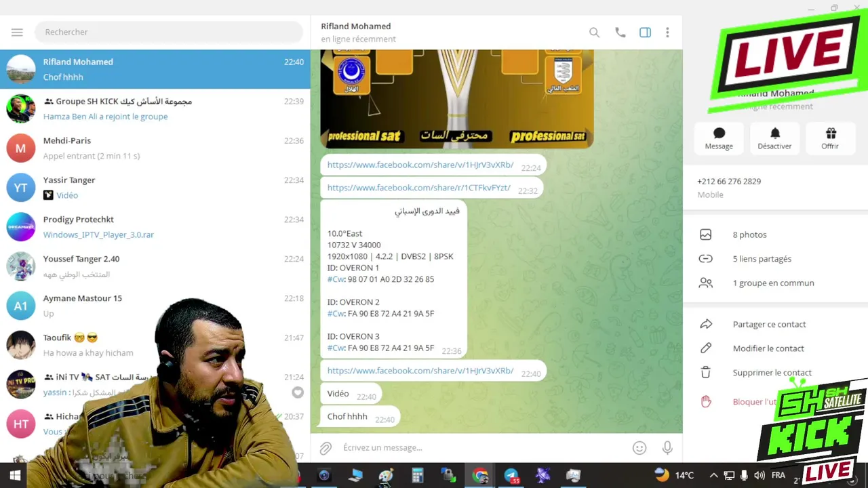868x488 pixels.
Task: Mute notifications with Désactiver bell
Action: [x=774, y=138]
